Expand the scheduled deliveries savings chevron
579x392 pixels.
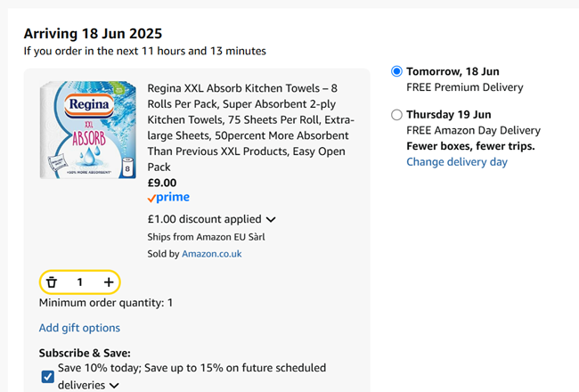114,386
